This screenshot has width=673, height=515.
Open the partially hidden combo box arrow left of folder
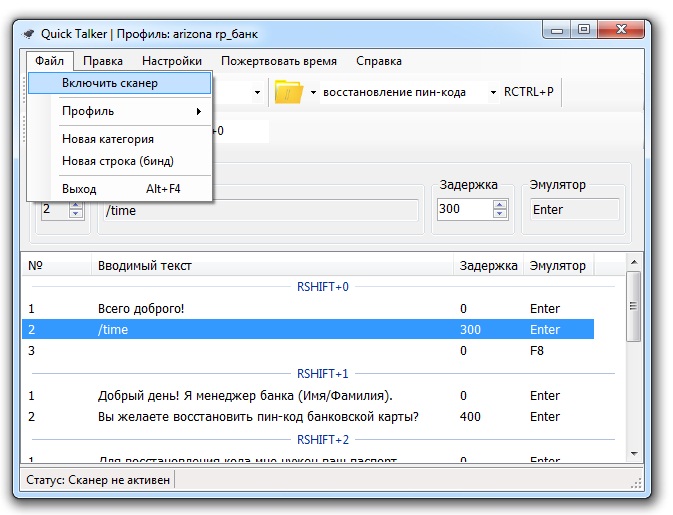[257, 92]
